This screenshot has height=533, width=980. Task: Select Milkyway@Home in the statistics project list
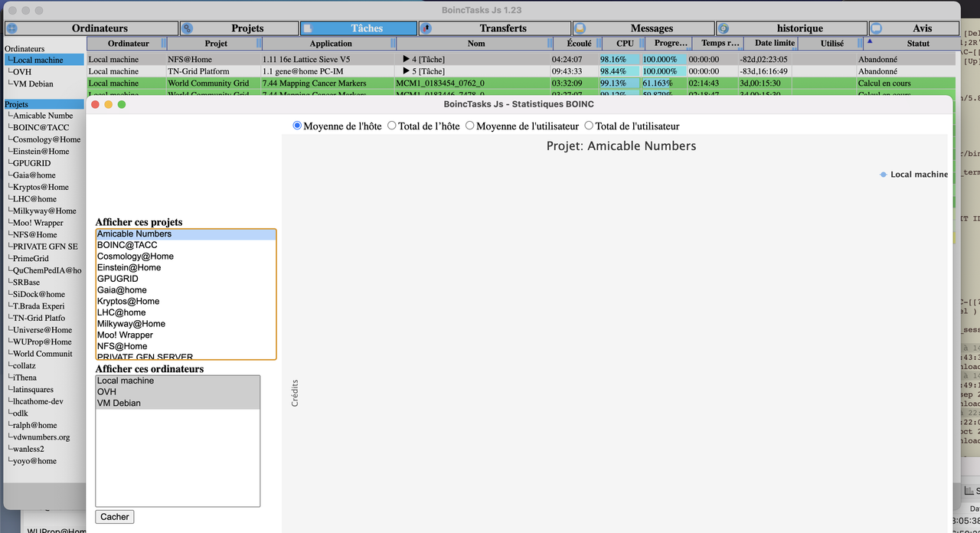185,324
